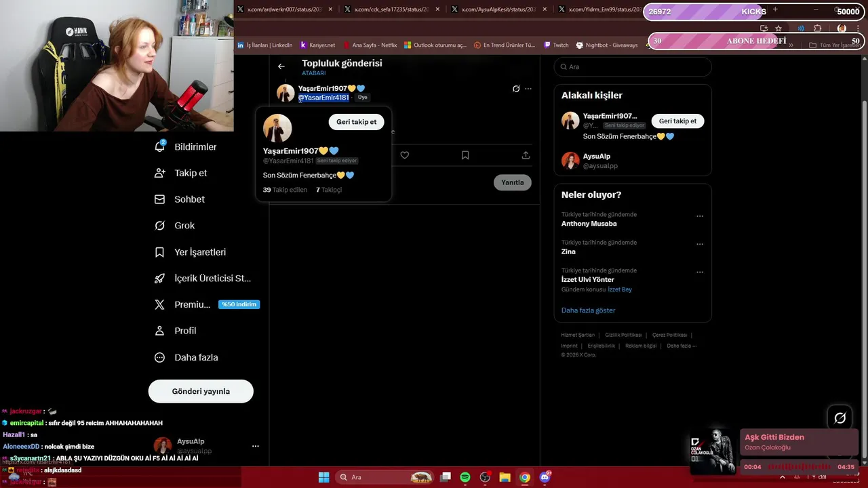Screen dimensions: 868x488
Task: Open Profil in sidebar
Action: 176,331
